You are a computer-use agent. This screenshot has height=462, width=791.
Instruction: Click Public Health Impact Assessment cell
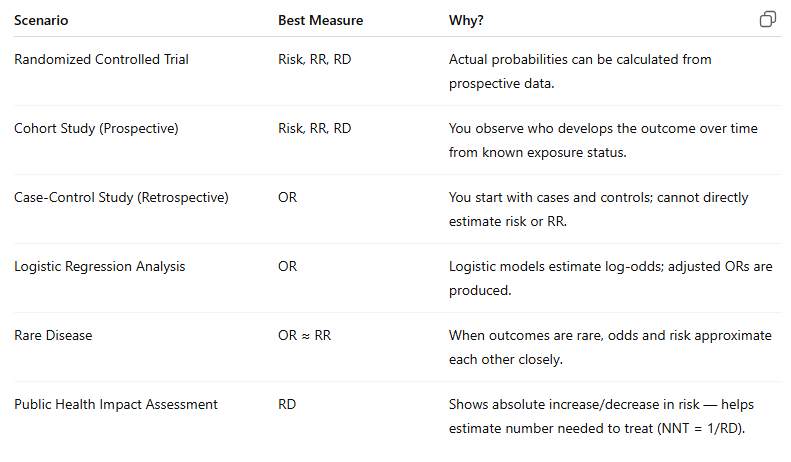pyautogui.click(x=116, y=405)
